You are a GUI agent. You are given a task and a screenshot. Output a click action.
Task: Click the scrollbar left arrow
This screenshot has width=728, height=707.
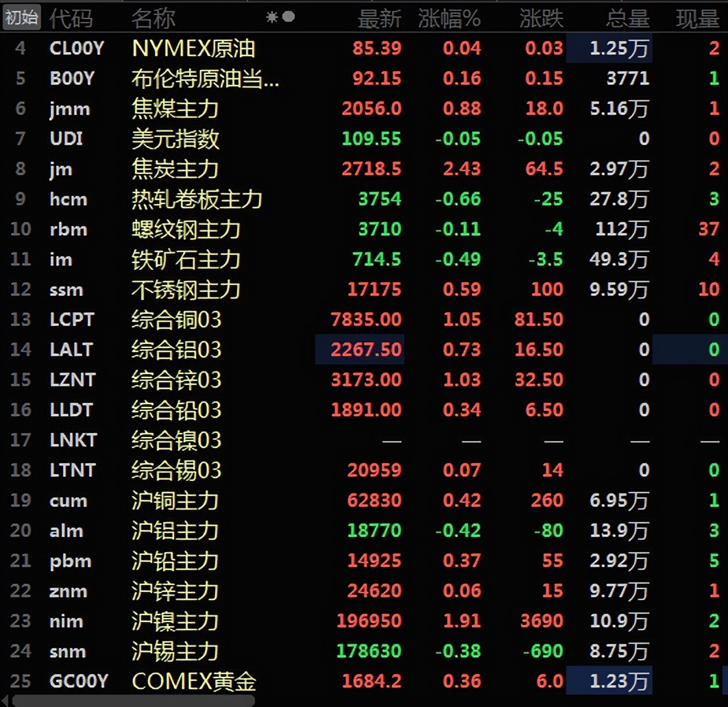(x=5, y=701)
